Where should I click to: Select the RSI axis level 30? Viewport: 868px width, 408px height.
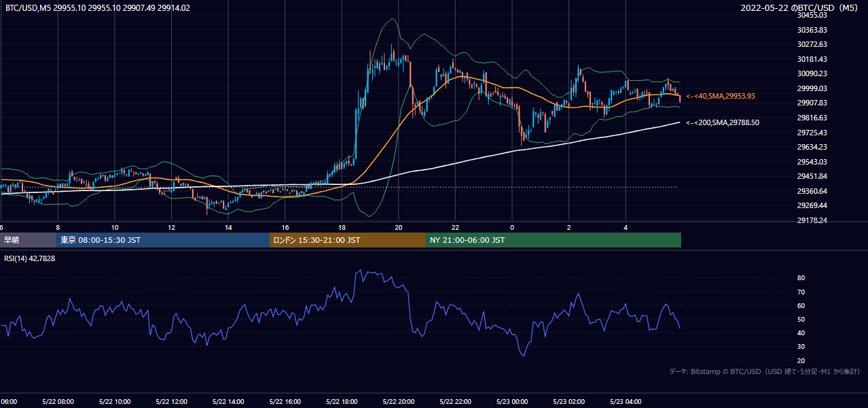801,346
